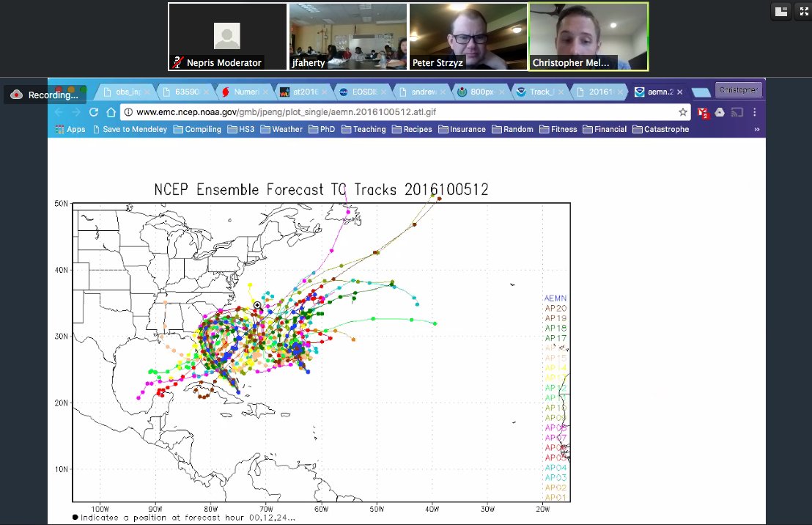Close the EOSDIS tab

pyautogui.click(x=384, y=92)
